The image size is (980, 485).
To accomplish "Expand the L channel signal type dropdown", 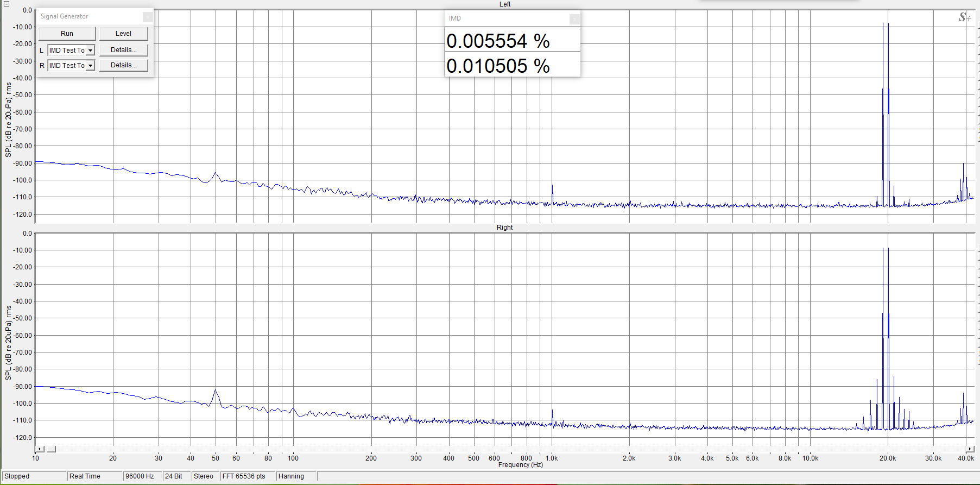I will point(90,51).
